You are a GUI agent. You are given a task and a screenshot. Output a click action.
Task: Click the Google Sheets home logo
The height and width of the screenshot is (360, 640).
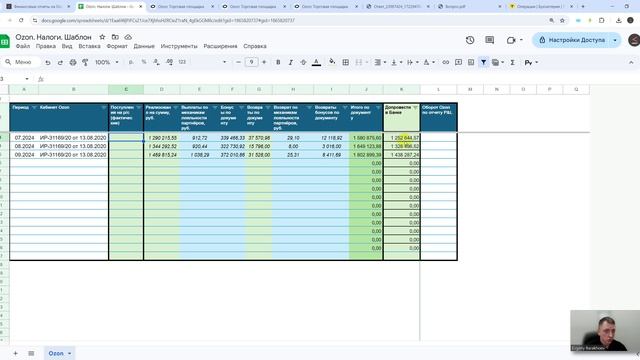pyautogui.click(x=5, y=41)
